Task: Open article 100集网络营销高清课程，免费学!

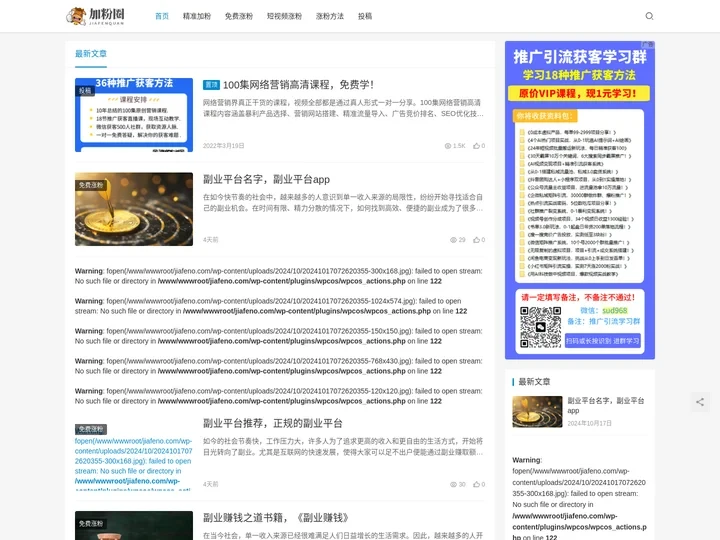Action: pos(298,85)
